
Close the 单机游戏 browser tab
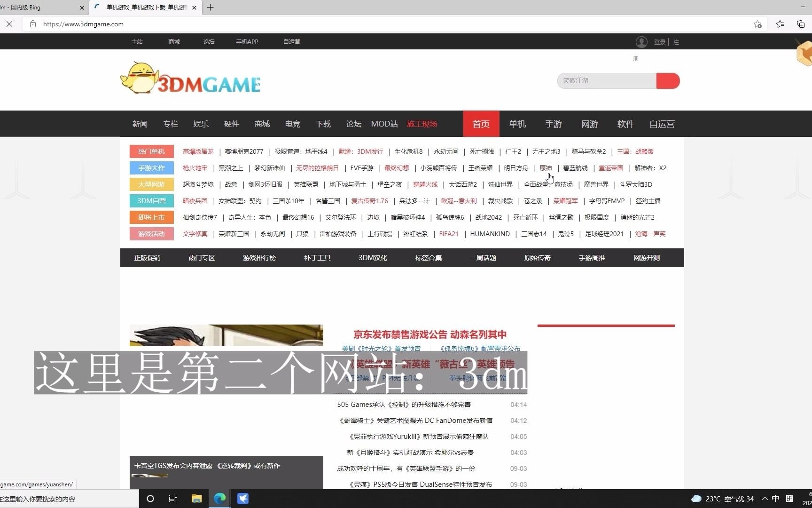point(195,8)
